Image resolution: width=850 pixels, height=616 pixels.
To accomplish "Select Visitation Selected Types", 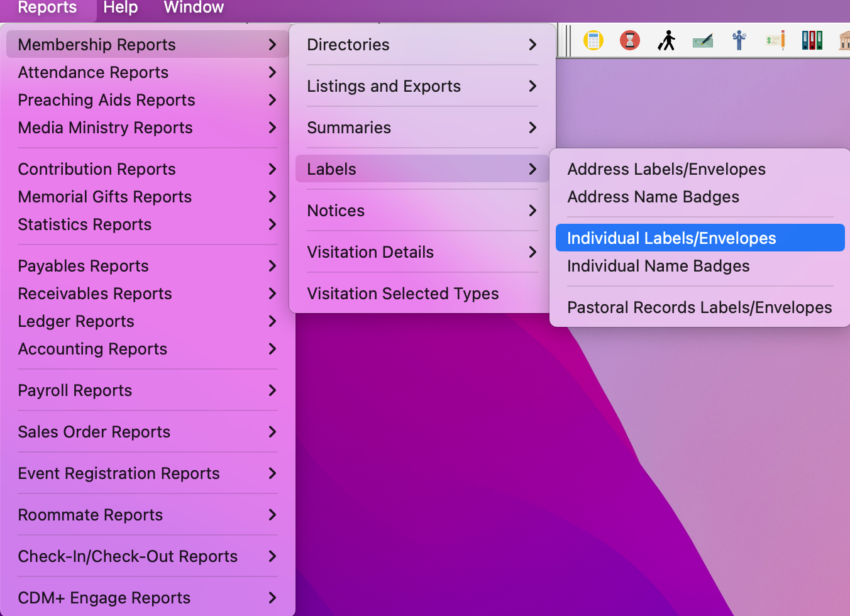I will point(402,294).
